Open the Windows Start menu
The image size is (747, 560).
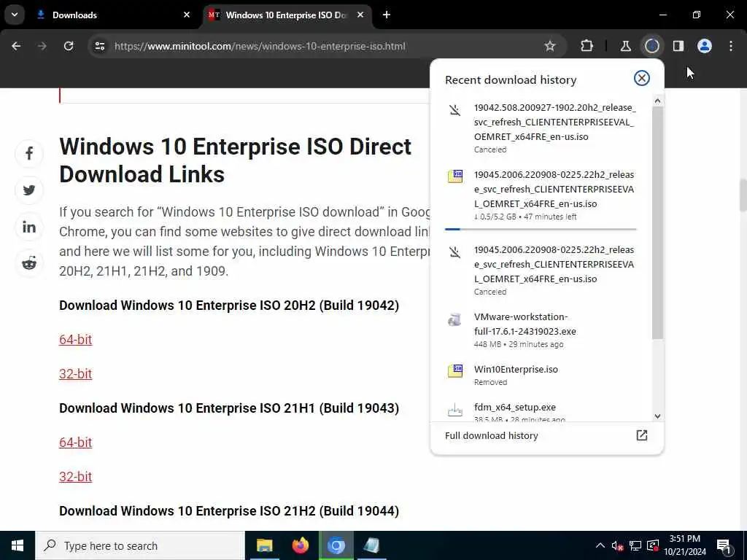pyautogui.click(x=18, y=545)
